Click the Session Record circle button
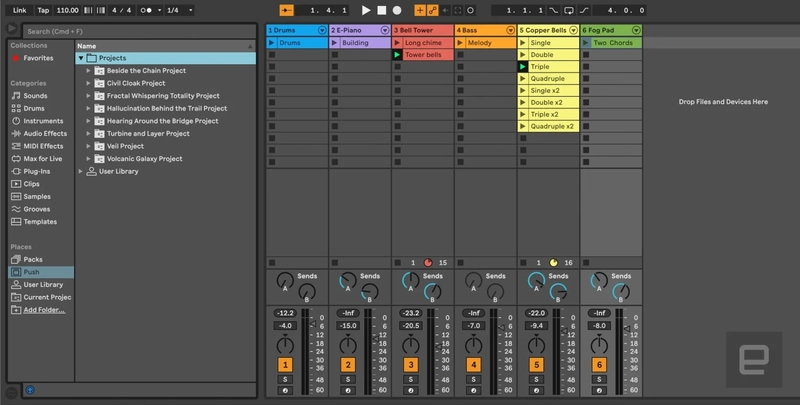 (x=470, y=10)
